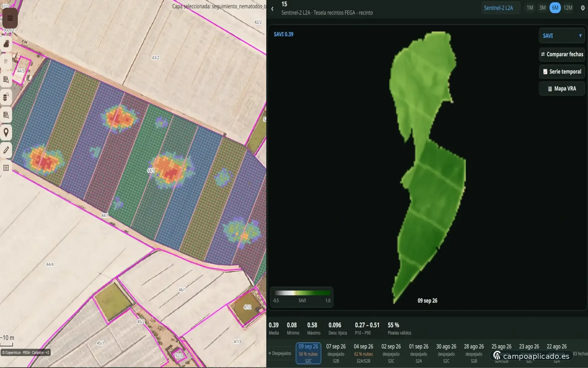Click parcel label 44/3 on the map
Screen dimensions: 588x368
pyautogui.click(x=151, y=171)
